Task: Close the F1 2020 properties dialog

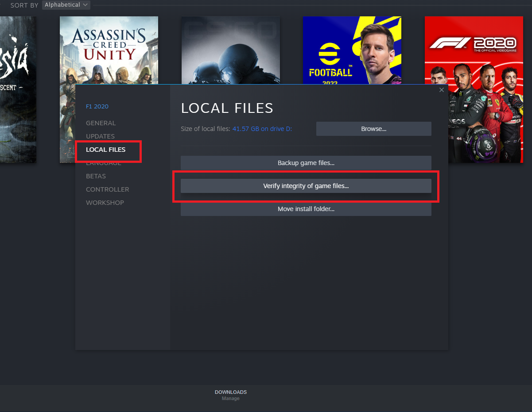Action: coord(441,90)
